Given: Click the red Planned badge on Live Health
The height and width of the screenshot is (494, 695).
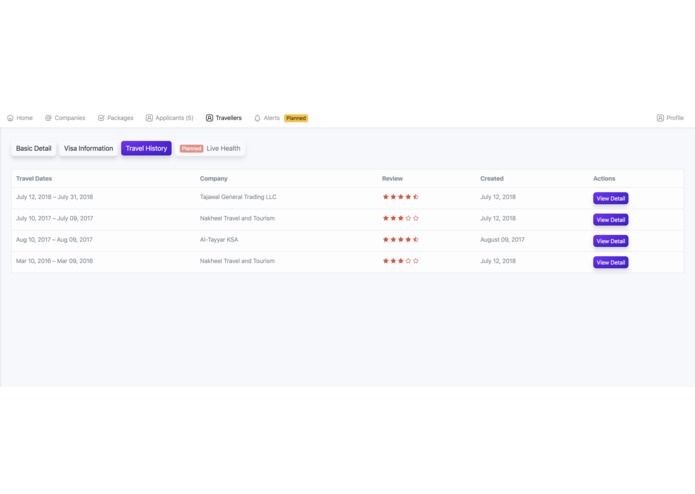Looking at the screenshot, I should (x=191, y=148).
